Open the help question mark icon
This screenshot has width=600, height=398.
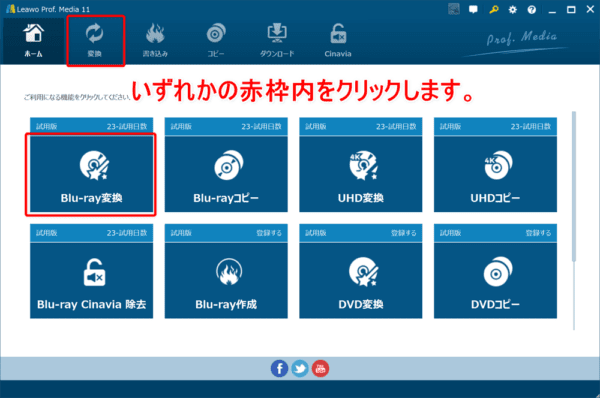(532, 10)
